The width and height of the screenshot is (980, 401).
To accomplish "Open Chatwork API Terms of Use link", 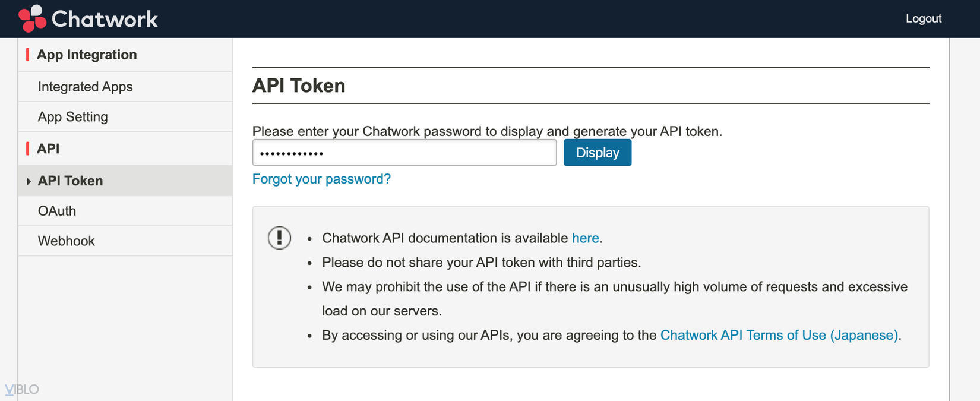I will 779,335.
